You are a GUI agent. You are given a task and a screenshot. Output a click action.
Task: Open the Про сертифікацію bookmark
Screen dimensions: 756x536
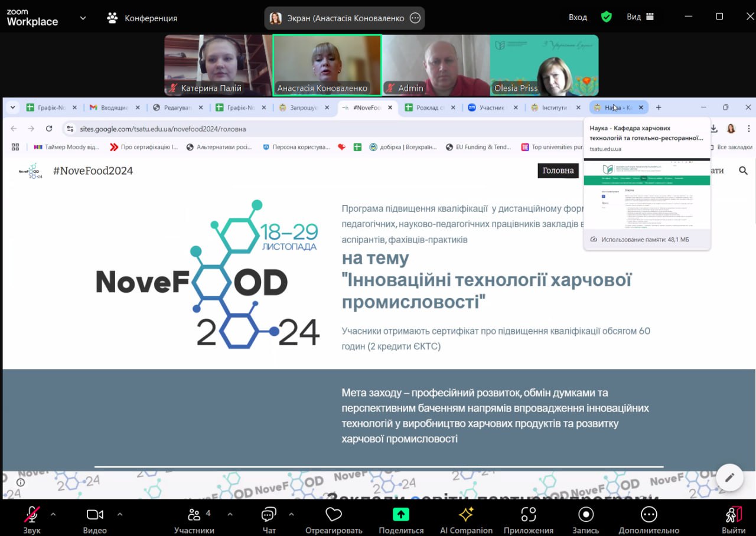click(x=144, y=147)
